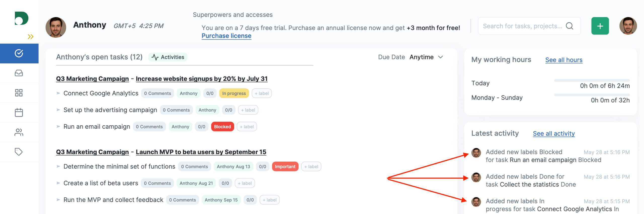The height and width of the screenshot is (214, 644).
Task: Open the calendar icon in sidebar
Action: click(x=19, y=113)
